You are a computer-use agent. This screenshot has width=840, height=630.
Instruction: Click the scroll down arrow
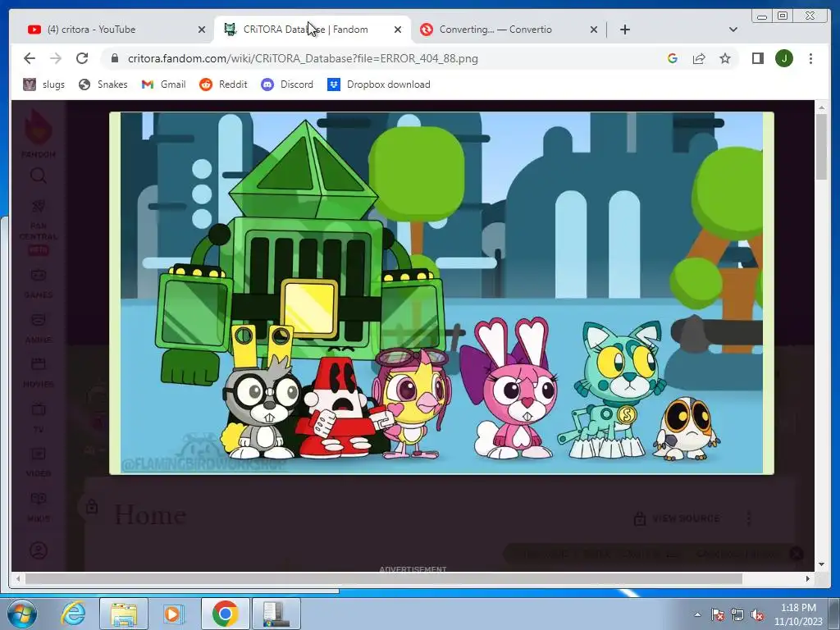tap(821, 564)
